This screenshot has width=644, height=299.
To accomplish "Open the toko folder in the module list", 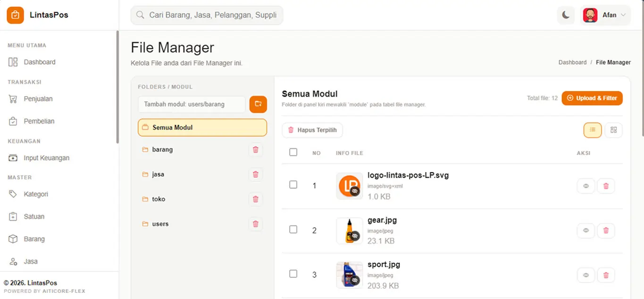I will pos(159,199).
